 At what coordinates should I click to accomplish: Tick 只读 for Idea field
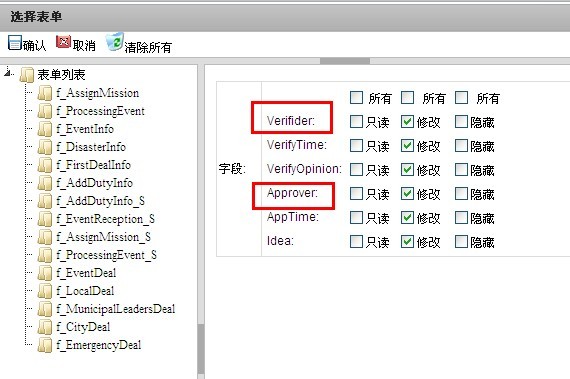pyautogui.click(x=356, y=242)
